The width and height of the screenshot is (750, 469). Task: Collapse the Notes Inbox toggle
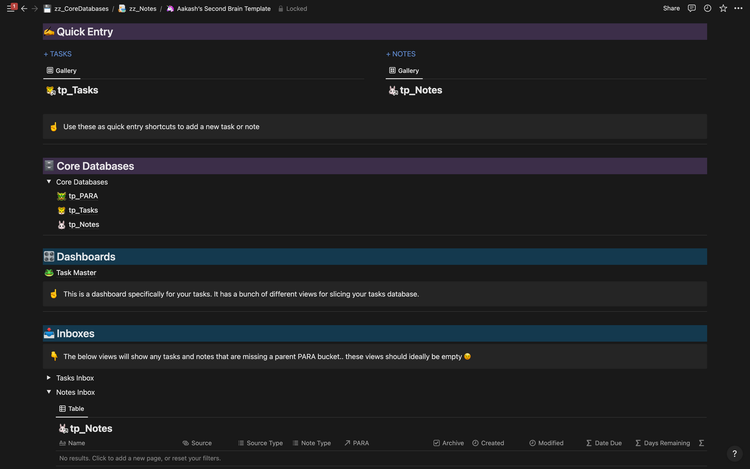[49, 392]
